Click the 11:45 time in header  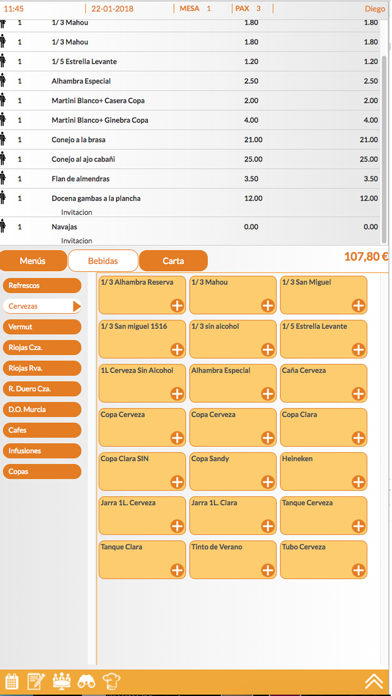click(14, 9)
